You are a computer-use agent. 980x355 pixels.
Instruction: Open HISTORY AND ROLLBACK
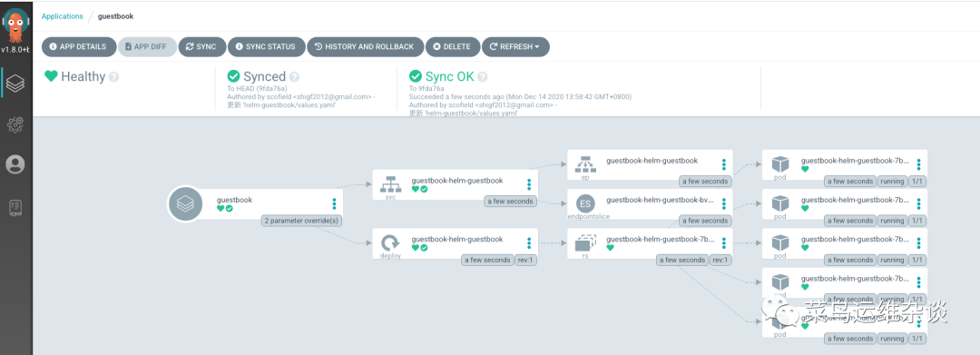pyautogui.click(x=365, y=47)
